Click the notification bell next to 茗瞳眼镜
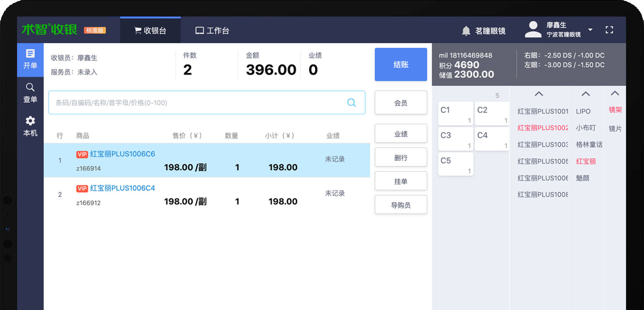Screen dimensions: 644x310 [x=467, y=30]
